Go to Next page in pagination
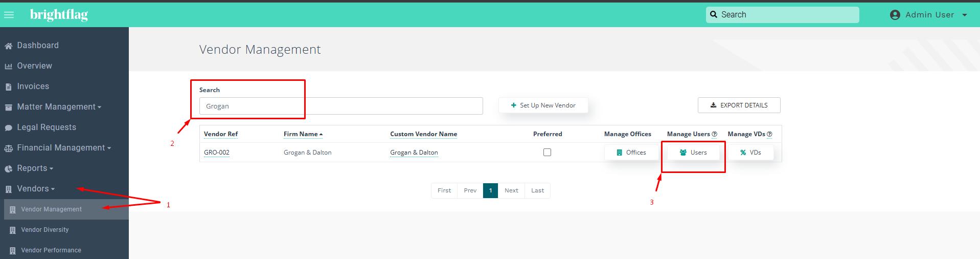Screen dimensions: 980x259 [511, 190]
